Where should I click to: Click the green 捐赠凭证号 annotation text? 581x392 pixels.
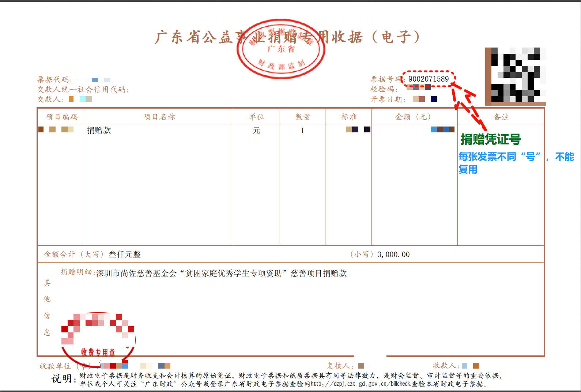tap(490, 139)
